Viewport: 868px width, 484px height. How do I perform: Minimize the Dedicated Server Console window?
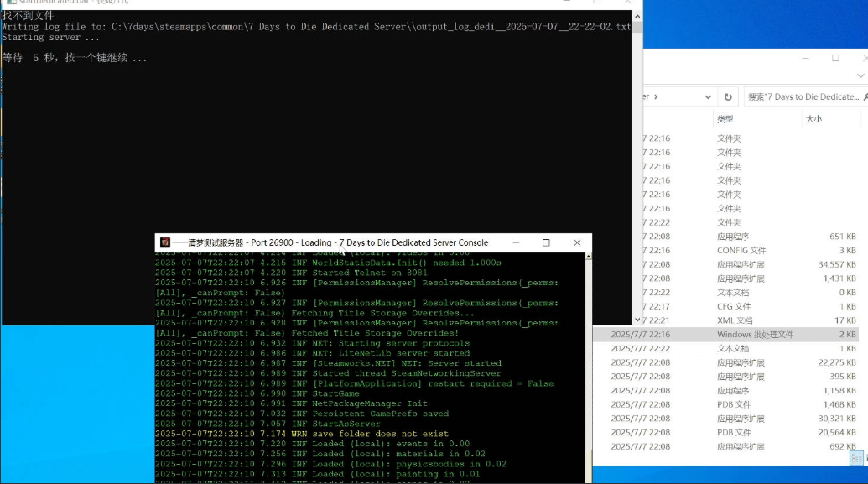point(514,242)
